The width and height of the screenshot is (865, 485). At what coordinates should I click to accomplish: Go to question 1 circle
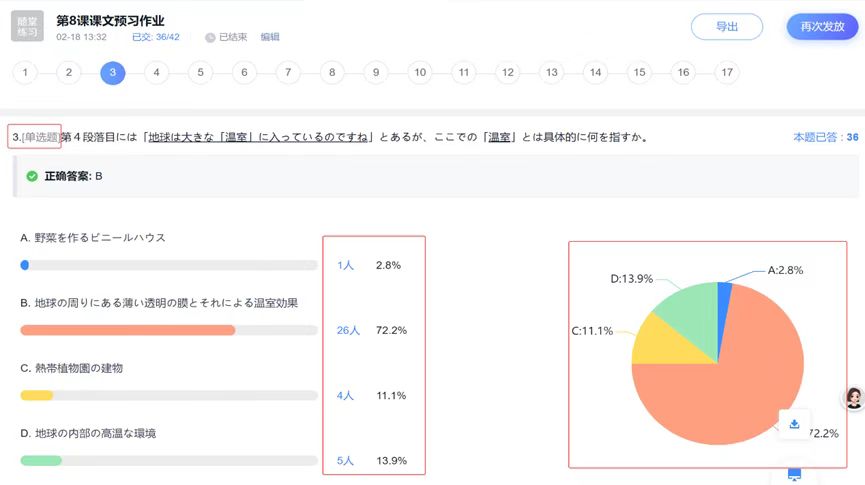click(24, 73)
